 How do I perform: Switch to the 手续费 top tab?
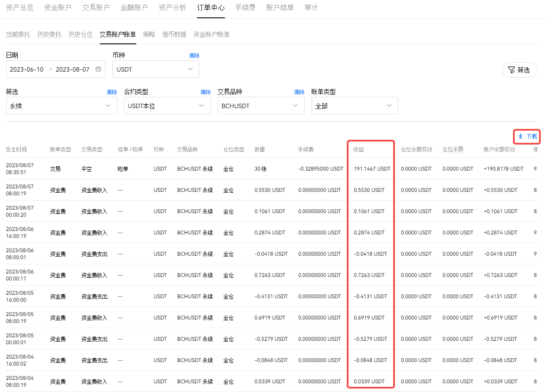click(x=245, y=8)
